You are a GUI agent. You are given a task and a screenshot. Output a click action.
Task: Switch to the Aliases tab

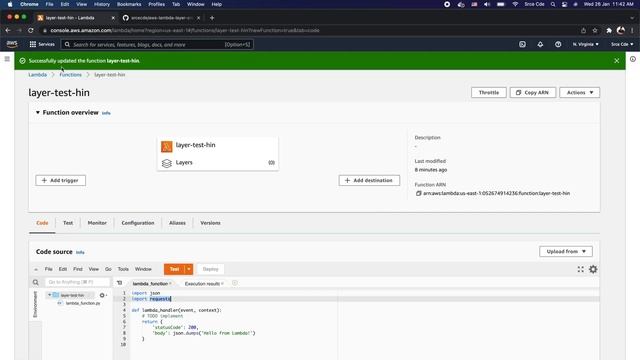tap(177, 223)
